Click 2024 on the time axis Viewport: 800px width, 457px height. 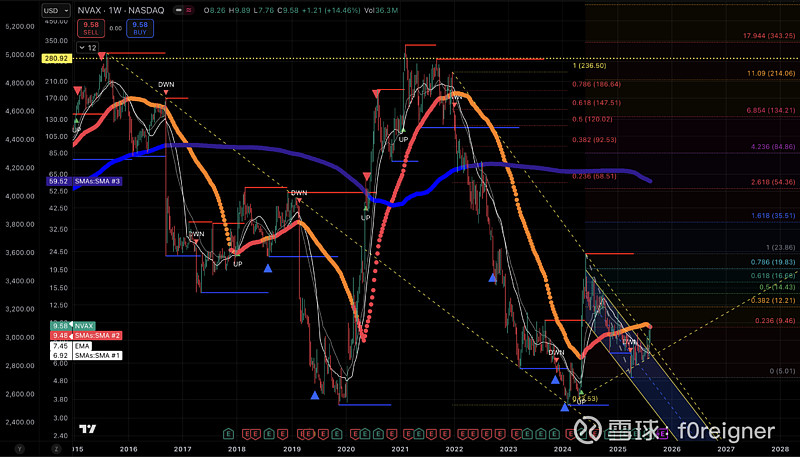tap(563, 449)
